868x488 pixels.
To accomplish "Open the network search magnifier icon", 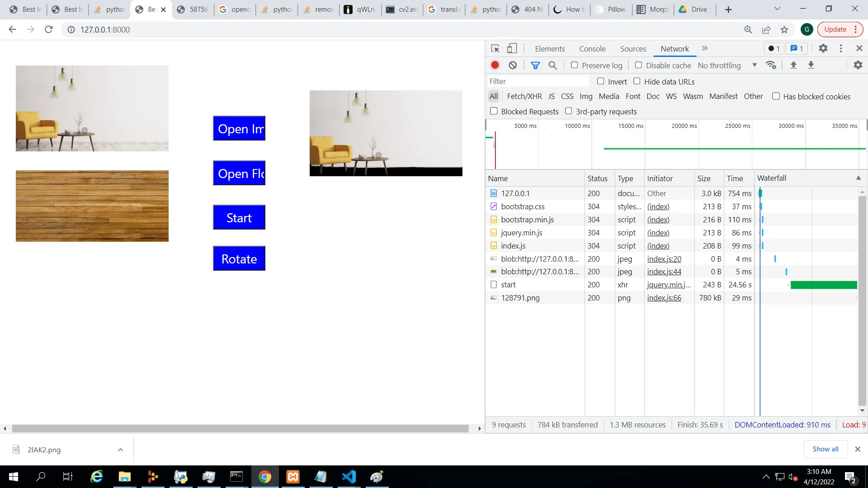I will tap(552, 65).
